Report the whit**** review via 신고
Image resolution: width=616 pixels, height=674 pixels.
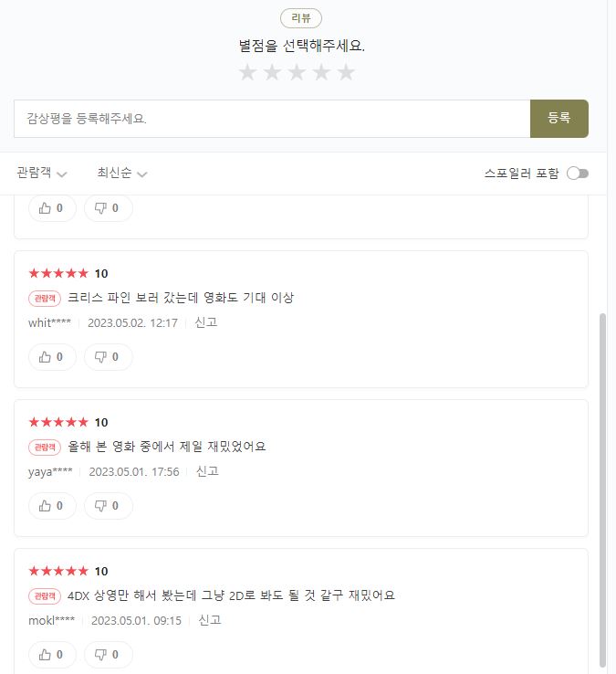[x=206, y=322]
